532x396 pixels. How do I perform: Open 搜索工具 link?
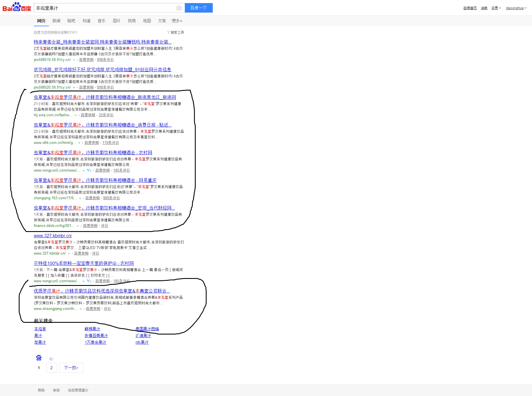pyautogui.click(x=177, y=32)
